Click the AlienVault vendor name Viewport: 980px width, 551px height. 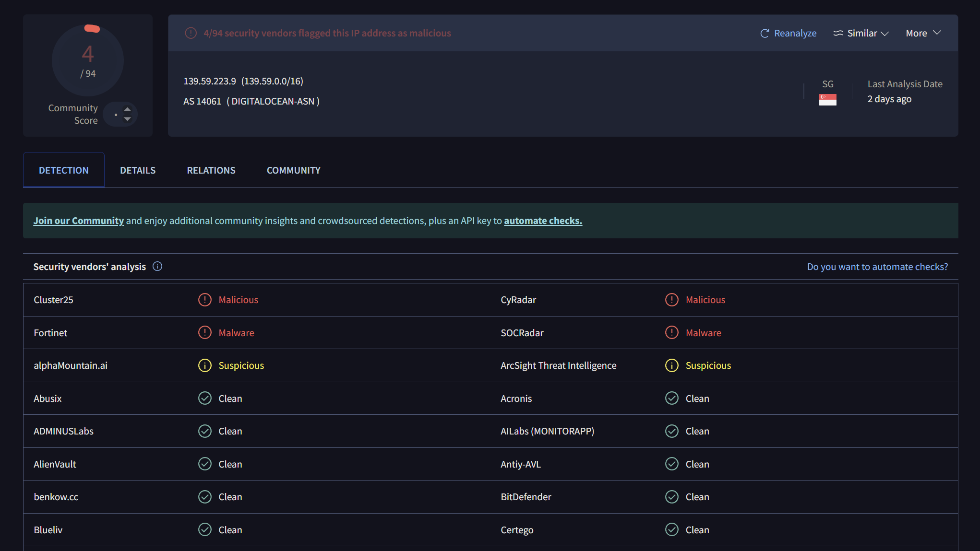(55, 464)
